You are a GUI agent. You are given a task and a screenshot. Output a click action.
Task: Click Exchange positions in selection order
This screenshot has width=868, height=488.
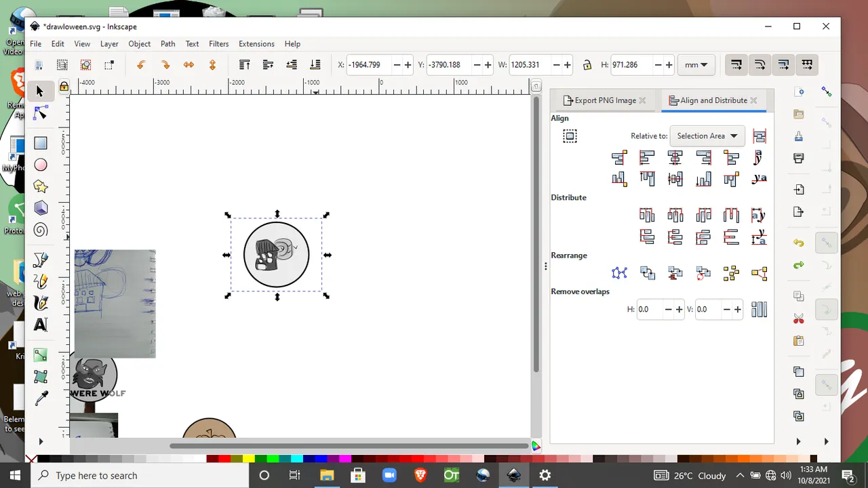(647, 273)
